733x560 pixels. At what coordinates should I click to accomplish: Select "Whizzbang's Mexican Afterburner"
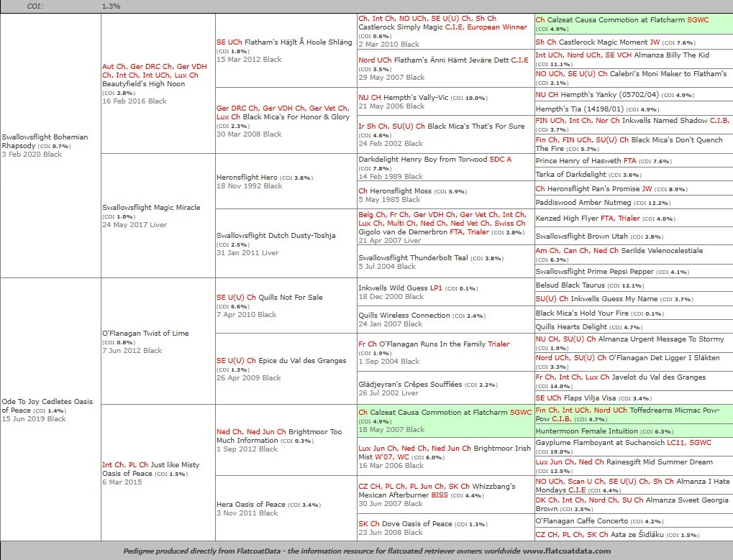click(437, 490)
